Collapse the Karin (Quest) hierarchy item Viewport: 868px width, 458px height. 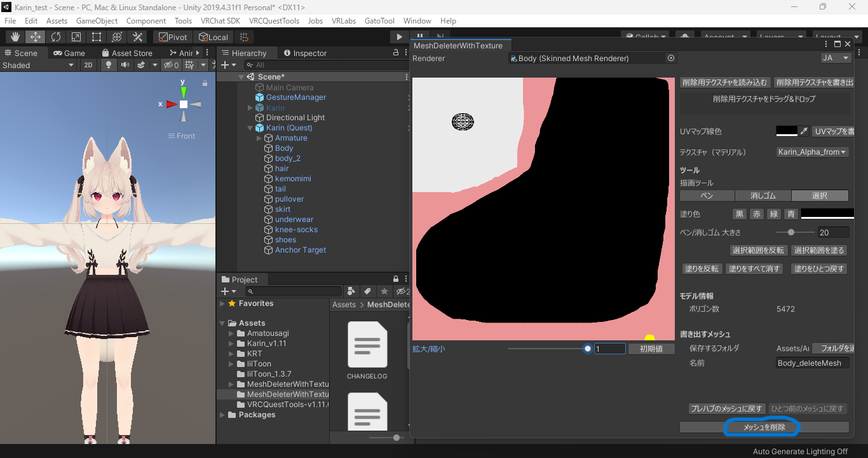point(250,127)
